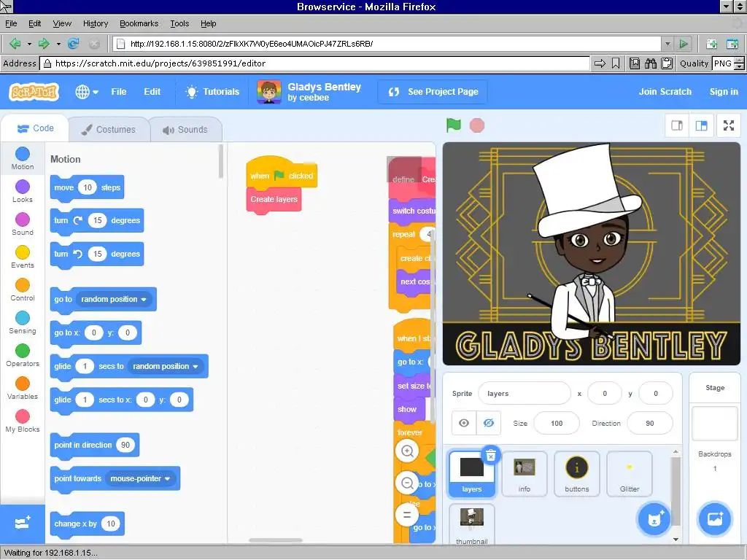Click the Firefox go (play) button
The height and width of the screenshot is (560, 747).
point(684,44)
